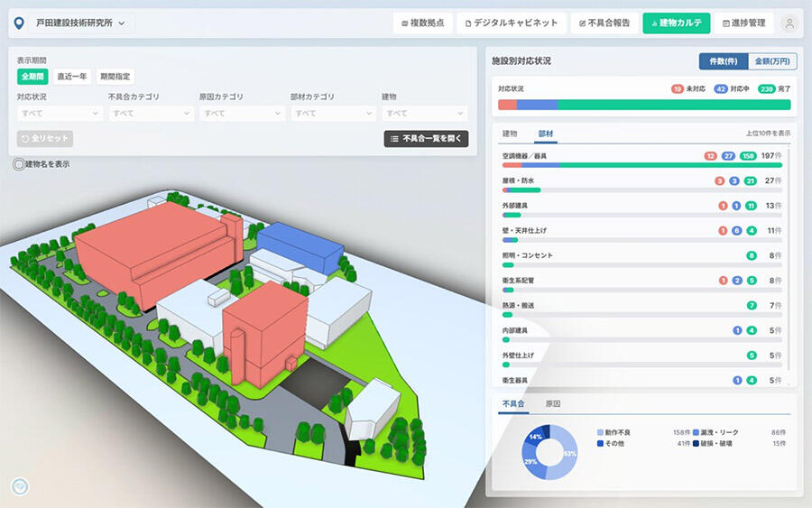The image size is (812, 508).
Task: Click the green badge 8 in 照明・コンセント row
Action: 752,255
